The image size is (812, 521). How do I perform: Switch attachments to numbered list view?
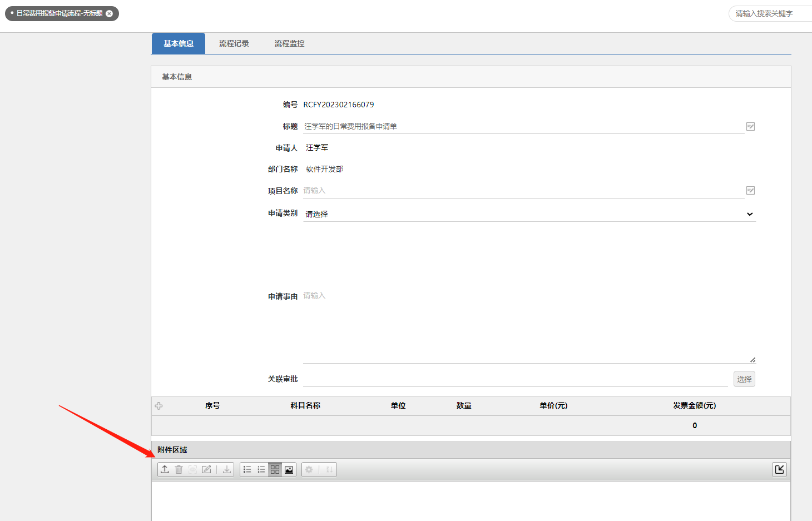pyautogui.click(x=261, y=470)
